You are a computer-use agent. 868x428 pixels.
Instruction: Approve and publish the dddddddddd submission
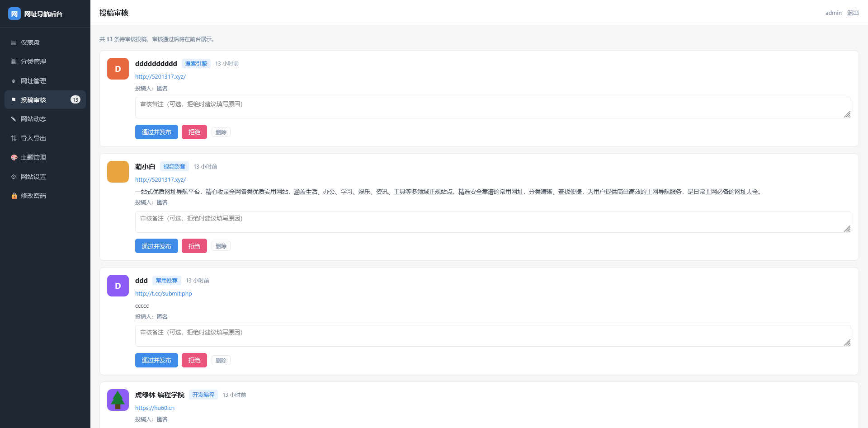(x=156, y=132)
